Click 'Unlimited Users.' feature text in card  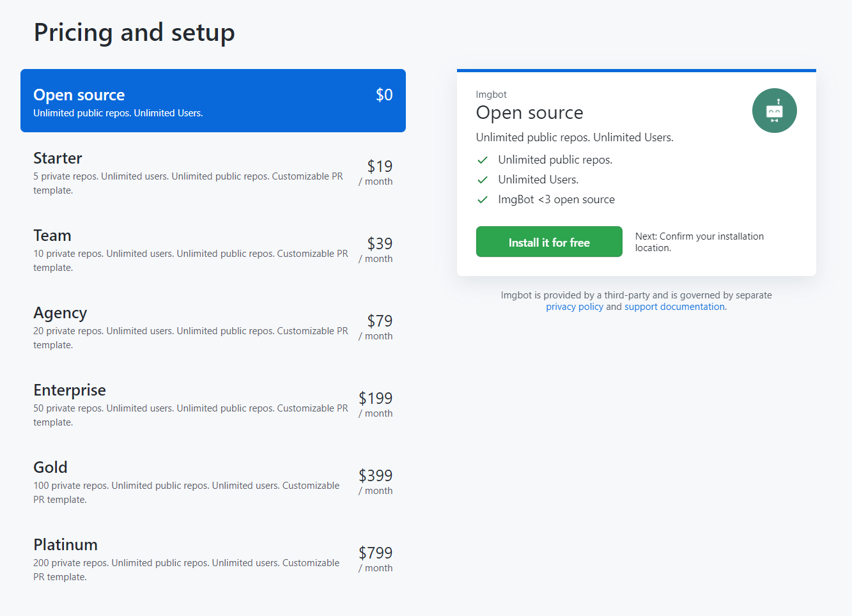pos(538,180)
